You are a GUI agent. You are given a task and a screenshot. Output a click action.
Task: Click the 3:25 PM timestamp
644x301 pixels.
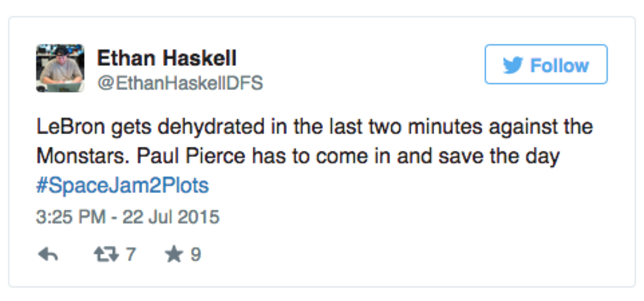(69, 217)
